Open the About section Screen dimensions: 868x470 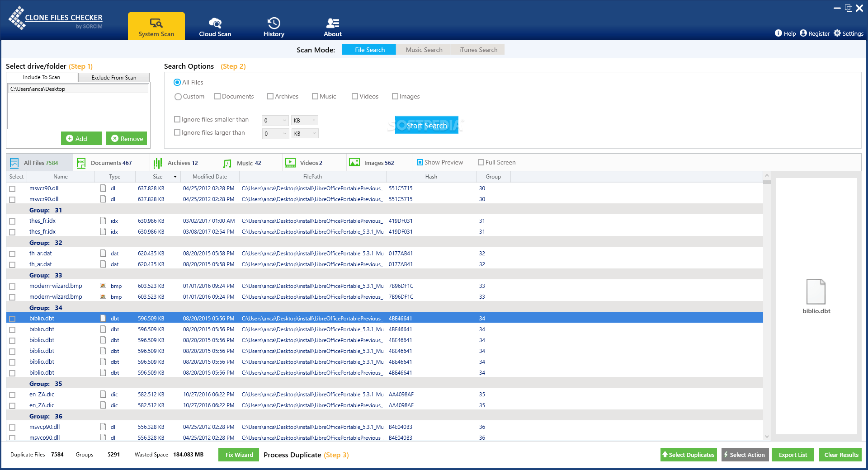[x=332, y=26]
